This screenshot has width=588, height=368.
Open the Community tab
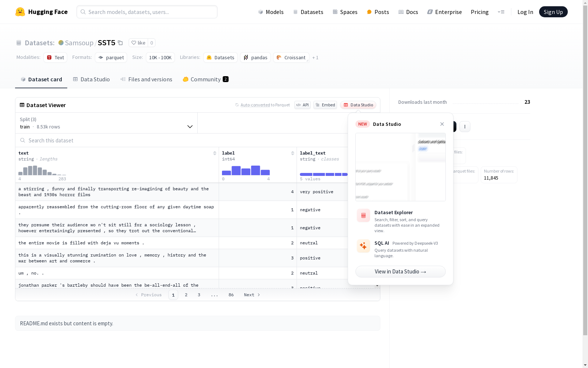tap(206, 79)
